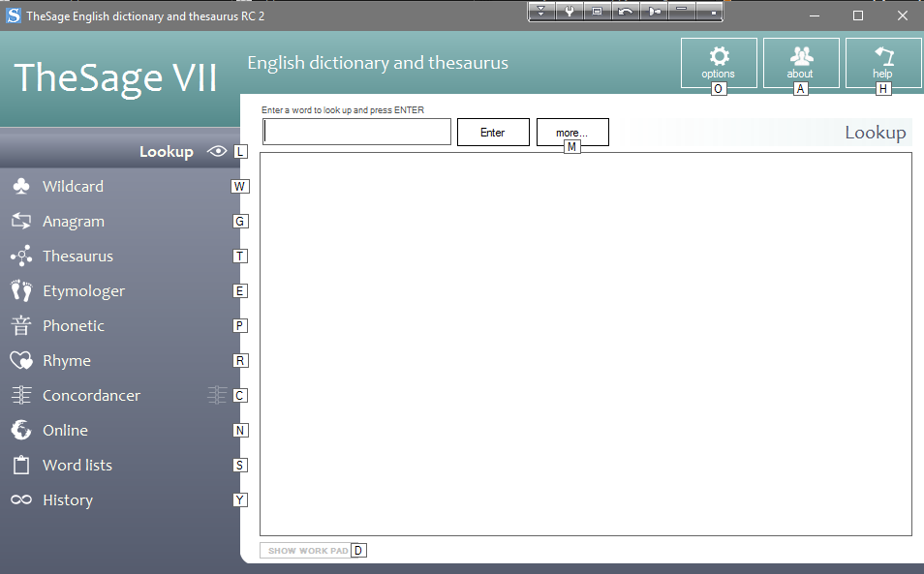The height and width of the screenshot is (574, 924).
Task: Maximize TheSage window
Action: tap(858, 15)
